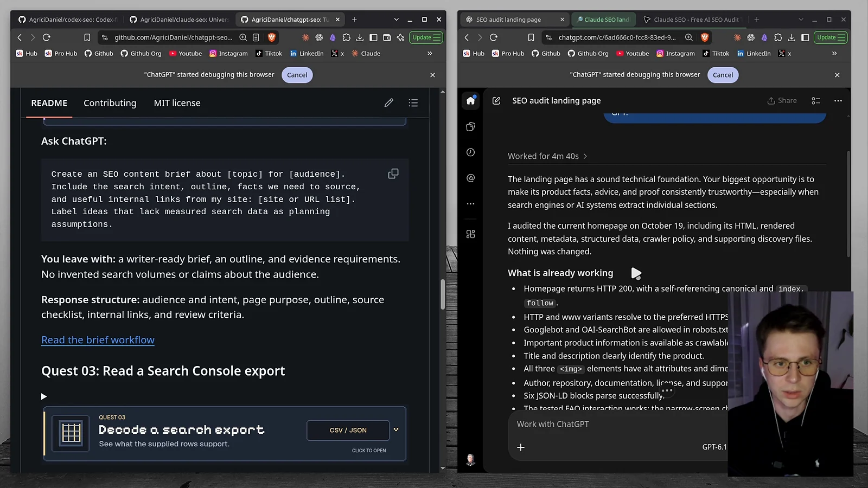Edit the README with the pencil icon
Viewport: 868px width, 488px height.
tap(389, 102)
